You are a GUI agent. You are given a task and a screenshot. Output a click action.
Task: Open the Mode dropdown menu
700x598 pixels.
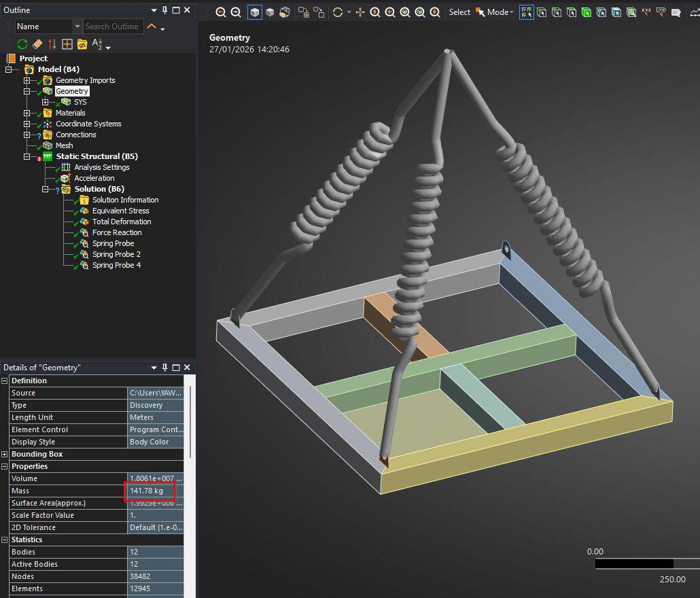tap(500, 12)
